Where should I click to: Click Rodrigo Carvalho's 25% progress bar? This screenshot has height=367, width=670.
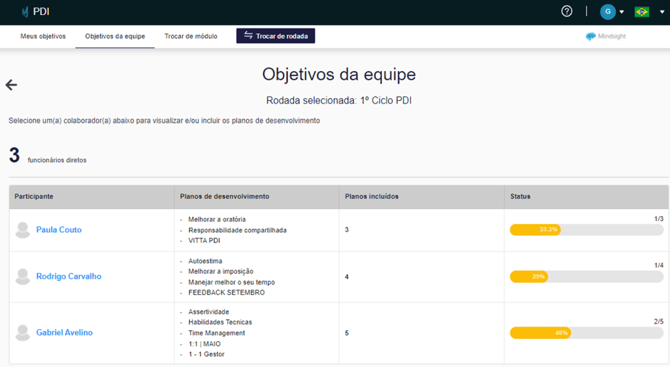(586, 276)
